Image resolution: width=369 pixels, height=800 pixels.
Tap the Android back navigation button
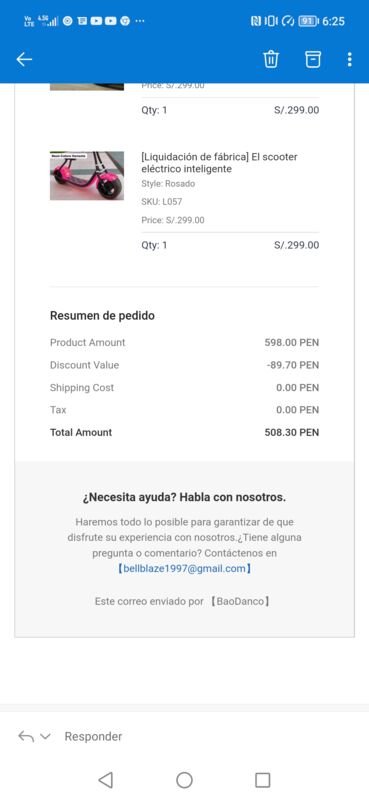click(x=106, y=780)
